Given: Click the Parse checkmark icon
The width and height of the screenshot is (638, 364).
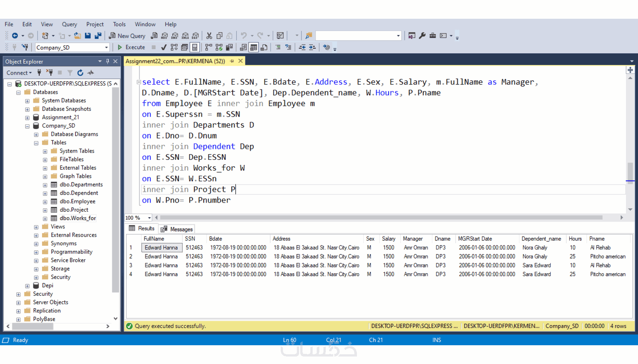Looking at the screenshot, I should 164,47.
